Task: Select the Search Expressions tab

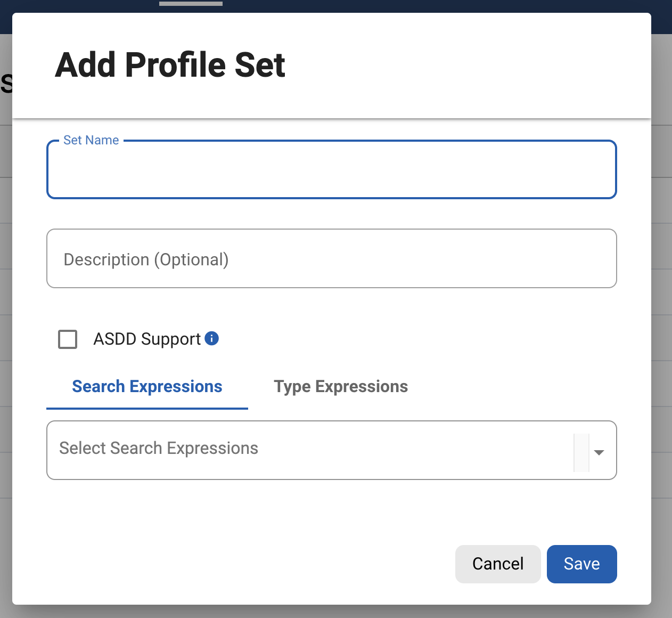Action: pyautogui.click(x=147, y=386)
